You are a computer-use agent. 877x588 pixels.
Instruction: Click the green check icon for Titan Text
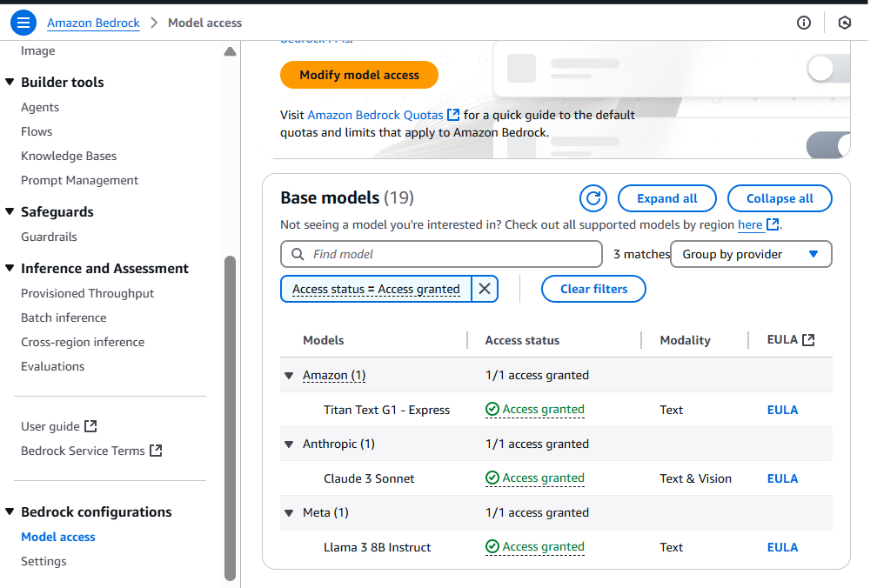(x=492, y=410)
